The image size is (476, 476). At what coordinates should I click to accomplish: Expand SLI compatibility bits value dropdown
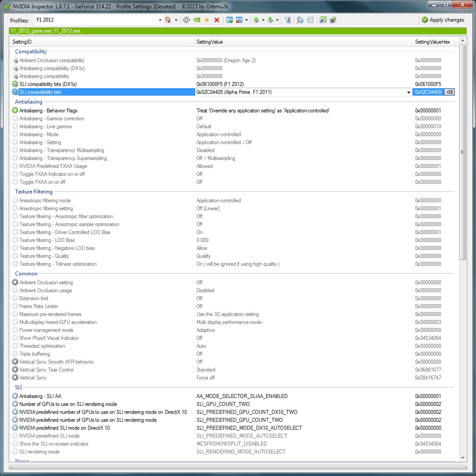coord(409,92)
